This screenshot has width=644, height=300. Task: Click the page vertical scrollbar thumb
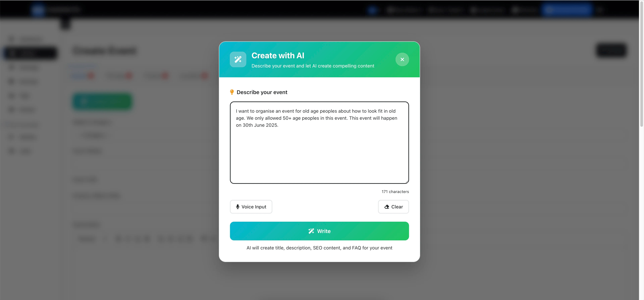pyautogui.click(x=641, y=64)
